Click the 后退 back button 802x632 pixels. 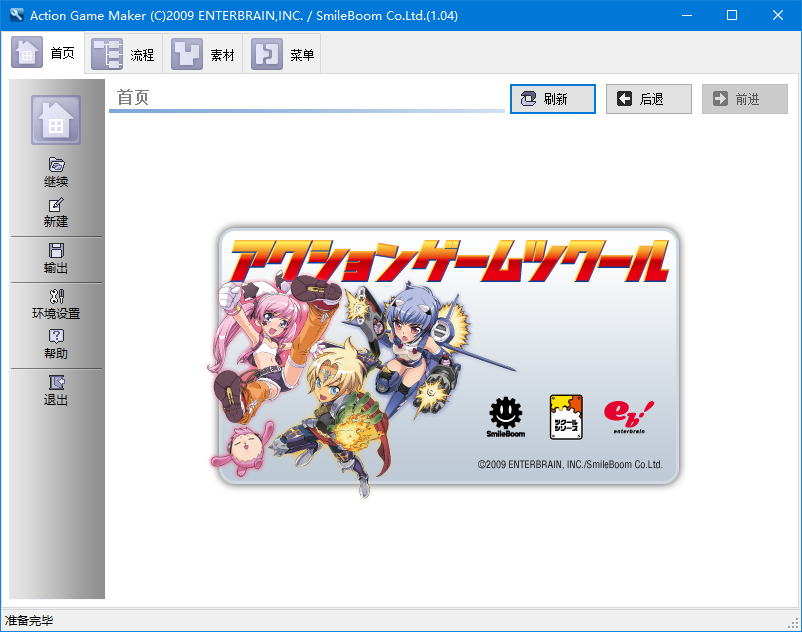coord(649,99)
